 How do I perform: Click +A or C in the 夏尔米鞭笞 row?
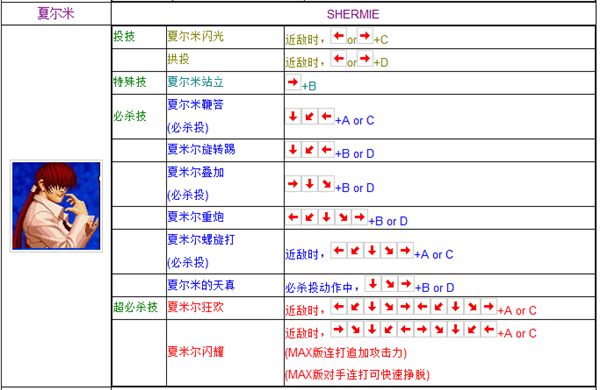[355, 121]
